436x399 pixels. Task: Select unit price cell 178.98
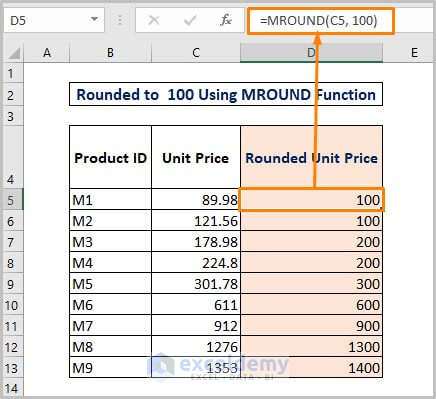pyautogui.click(x=196, y=241)
